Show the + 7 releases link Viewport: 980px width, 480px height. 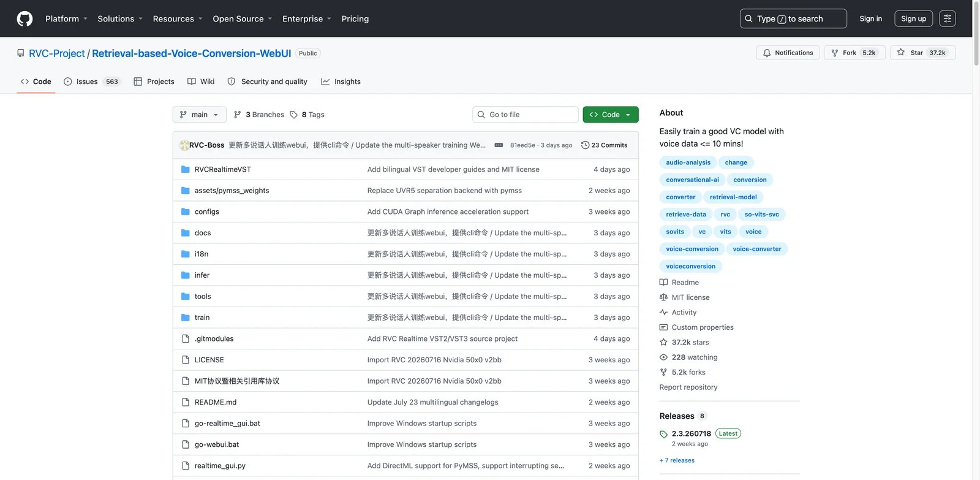677,460
